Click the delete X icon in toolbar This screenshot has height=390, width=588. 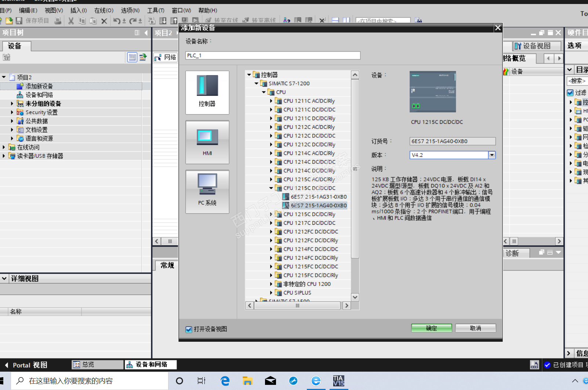click(104, 21)
